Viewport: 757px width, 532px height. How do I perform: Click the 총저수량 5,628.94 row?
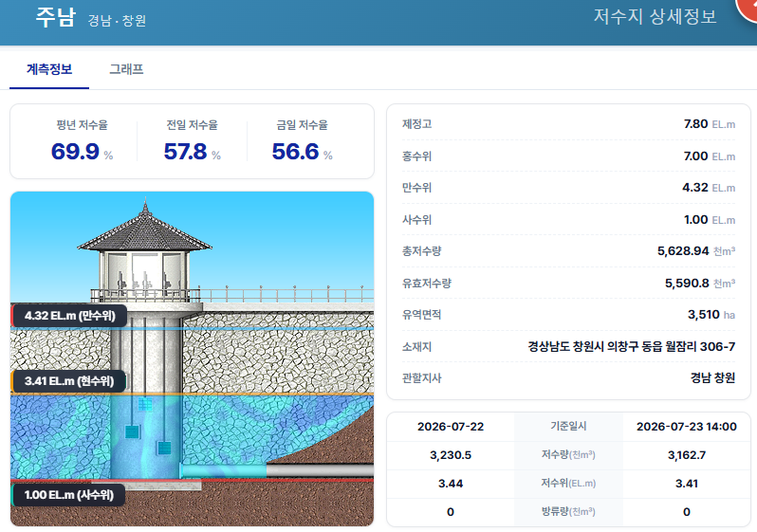(569, 251)
